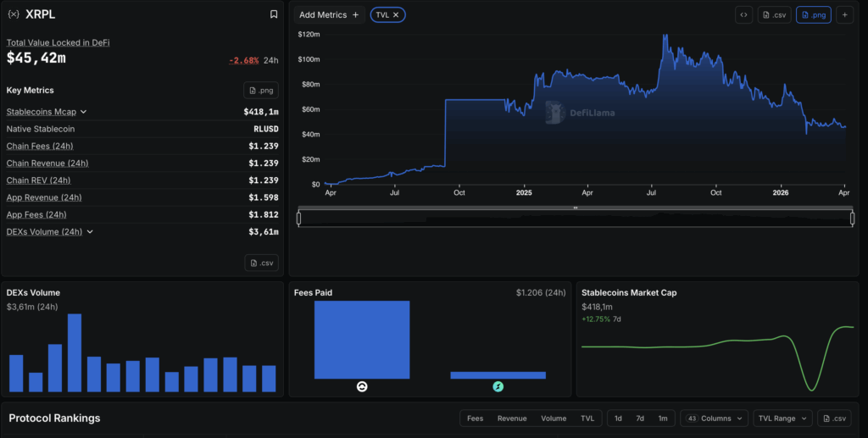Switch Protocol Rankings to Revenue tab
The height and width of the screenshot is (438, 868).
click(x=512, y=419)
